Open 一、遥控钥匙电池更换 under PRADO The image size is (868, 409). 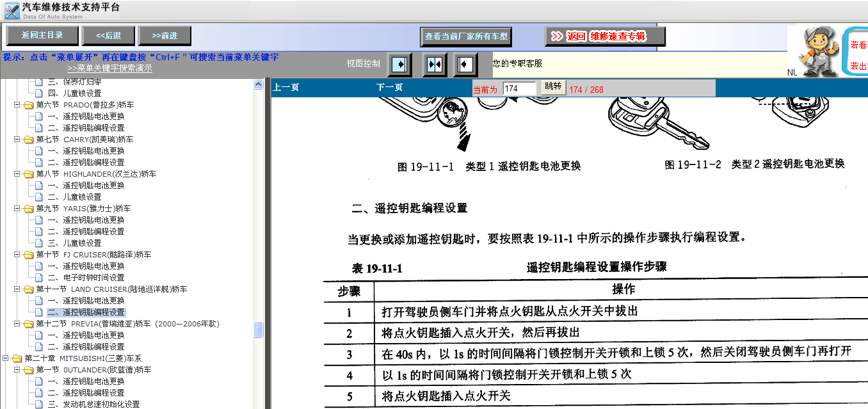tap(86, 116)
